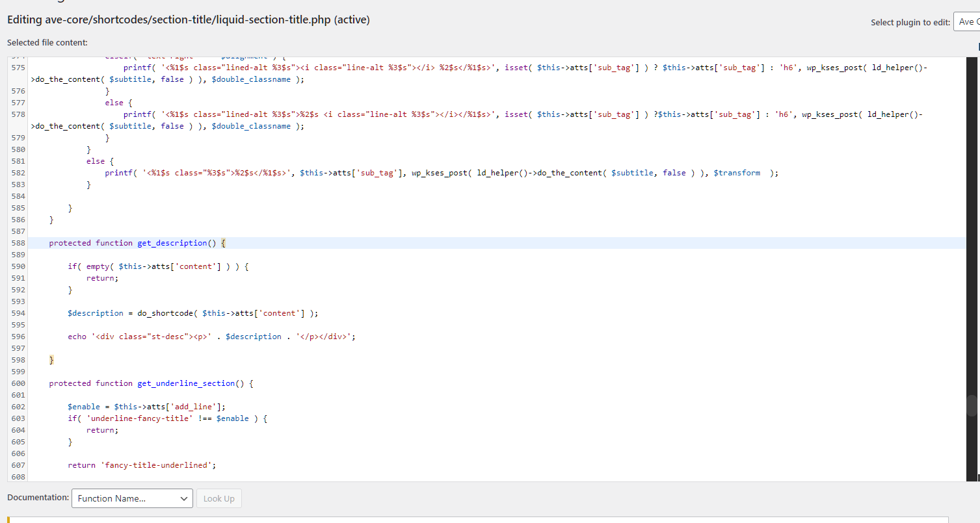Click line number 594 in the gutter
This screenshot has width=980, height=523.
click(x=18, y=313)
